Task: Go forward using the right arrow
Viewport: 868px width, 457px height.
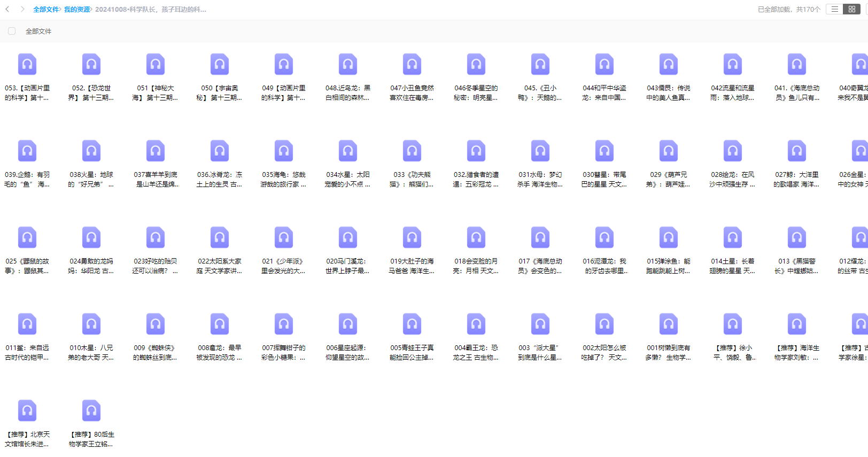Action: tap(22, 9)
